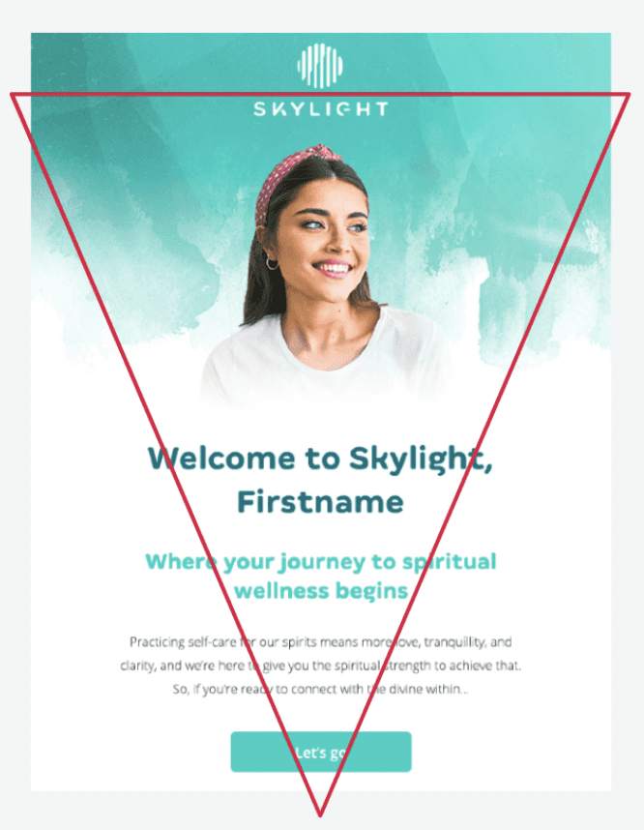Screen dimensions: 644x830
Task: Click the gray margin outside the email
Action: click(15, 424)
